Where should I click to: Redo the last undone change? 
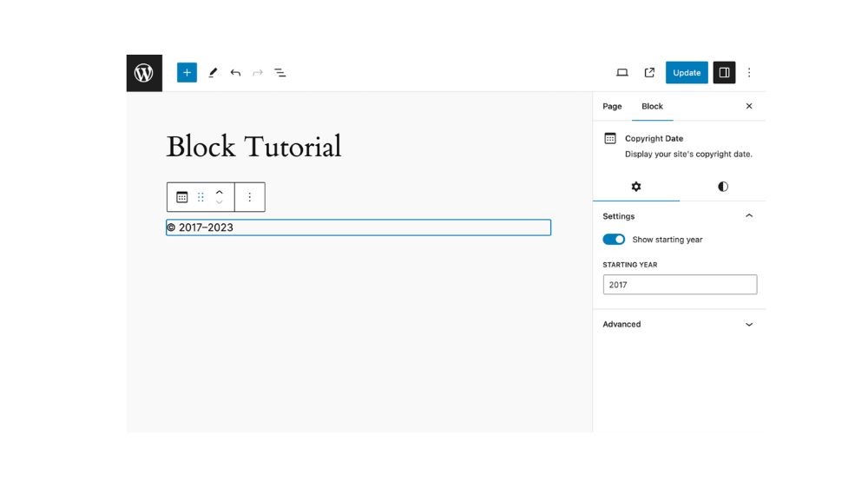[x=258, y=73]
